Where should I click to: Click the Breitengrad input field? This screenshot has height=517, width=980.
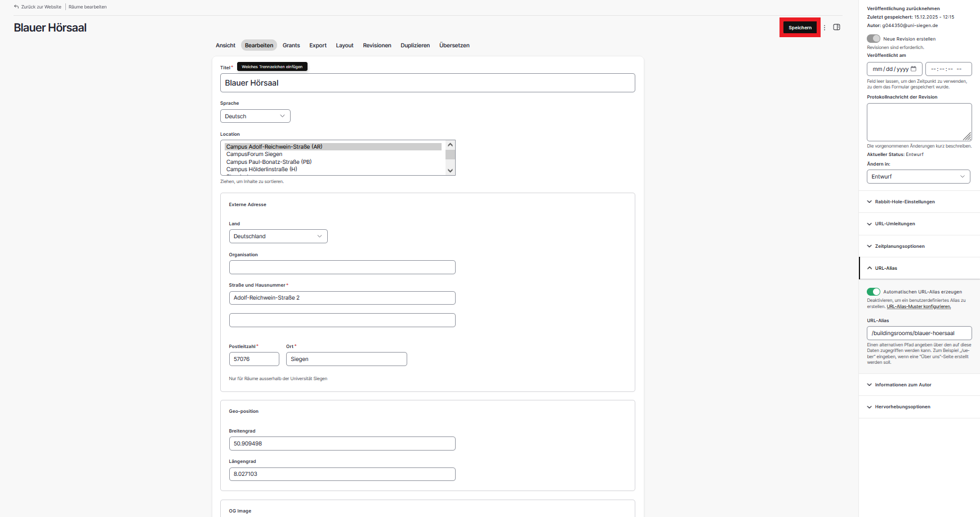(x=342, y=444)
